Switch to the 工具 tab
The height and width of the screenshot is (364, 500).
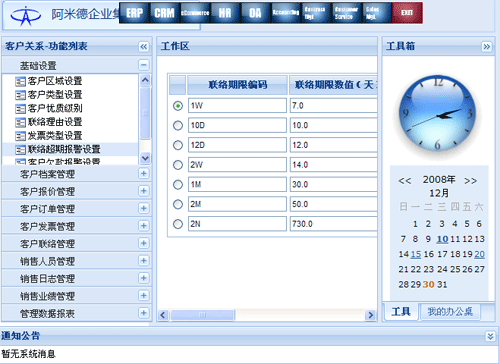point(401,312)
